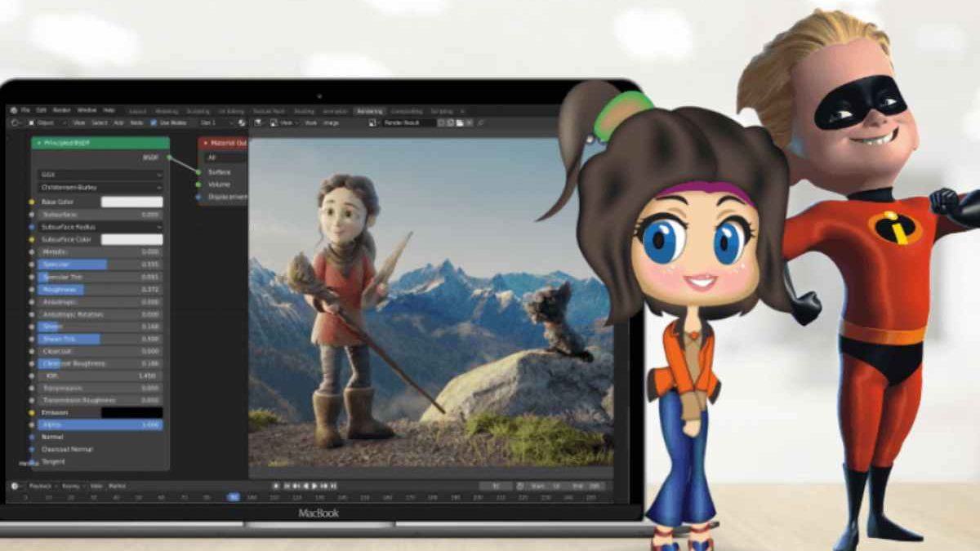
Task: Toggle auto keying record button
Action: 276,486
